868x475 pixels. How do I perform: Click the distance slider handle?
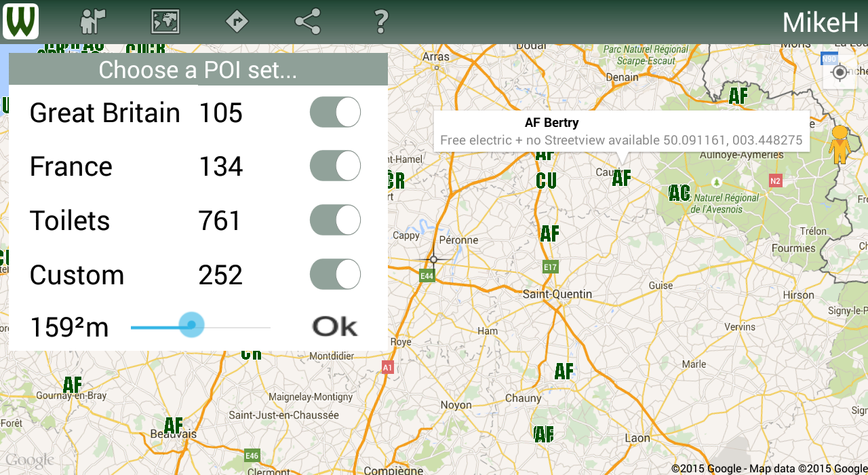[191, 325]
